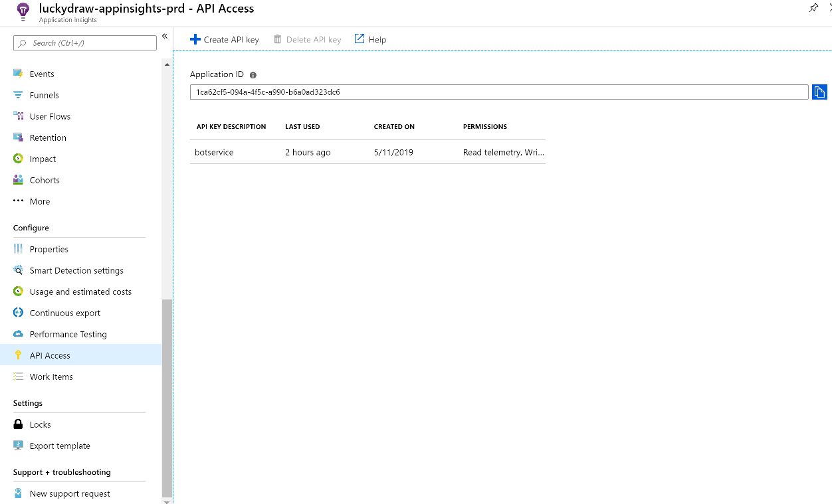Click the Properties icon
The width and height of the screenshot is (832, 504).
coord(19,249)
